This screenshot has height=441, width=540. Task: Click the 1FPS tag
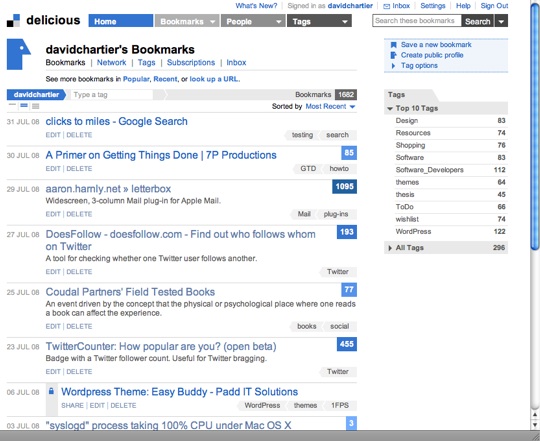[x=340, y=406]
